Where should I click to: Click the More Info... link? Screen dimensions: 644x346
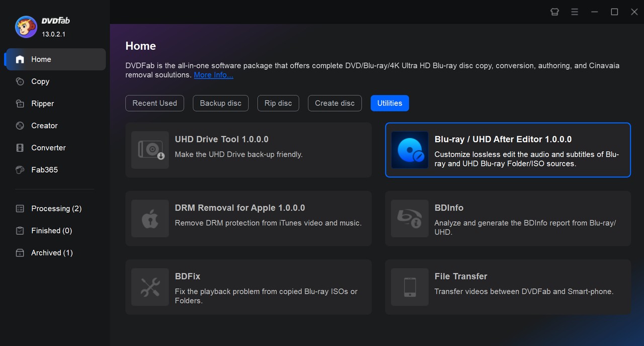(213, 74)
